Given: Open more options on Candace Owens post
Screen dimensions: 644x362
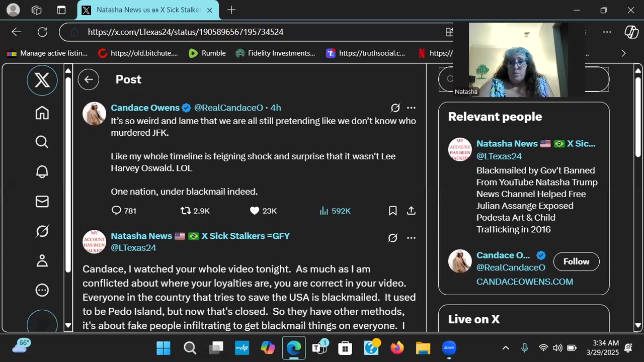Looking at the screenshot, I should pos(411,108).
